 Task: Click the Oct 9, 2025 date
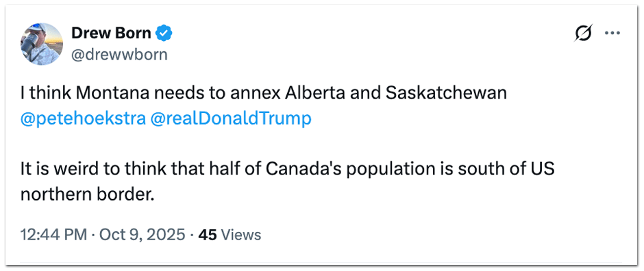140,235
